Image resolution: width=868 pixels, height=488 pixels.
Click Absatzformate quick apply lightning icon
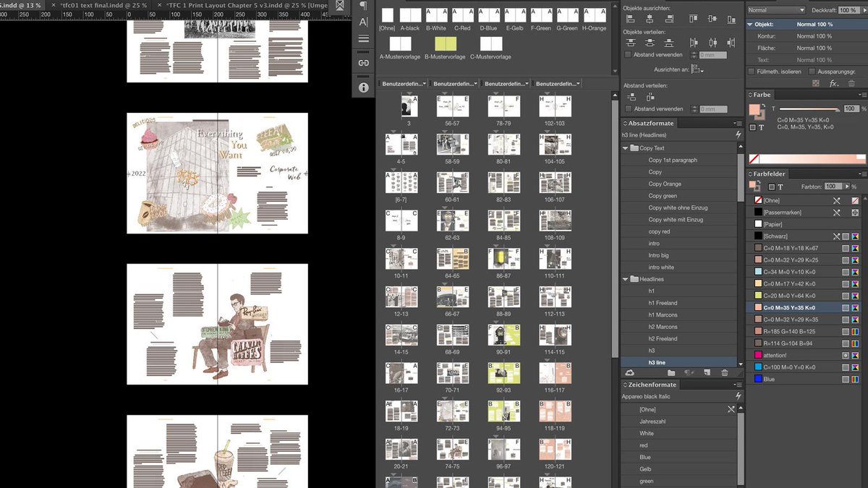(738, 135)
